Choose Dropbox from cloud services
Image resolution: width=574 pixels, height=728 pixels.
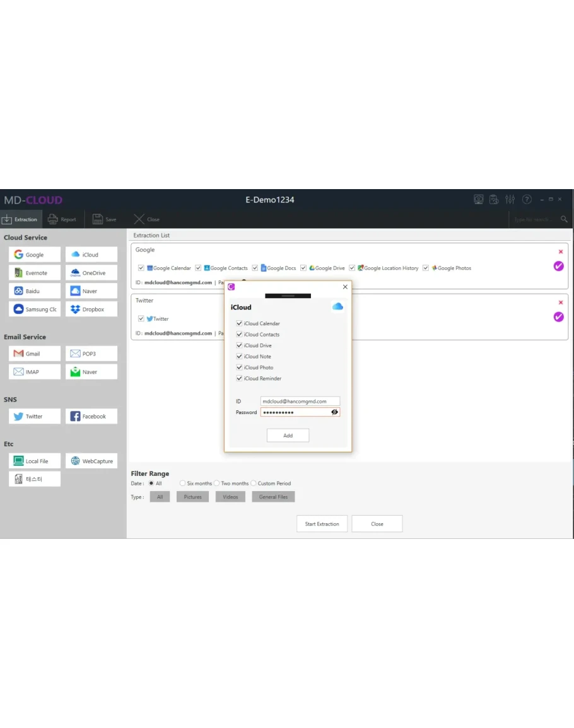(91, 309)
